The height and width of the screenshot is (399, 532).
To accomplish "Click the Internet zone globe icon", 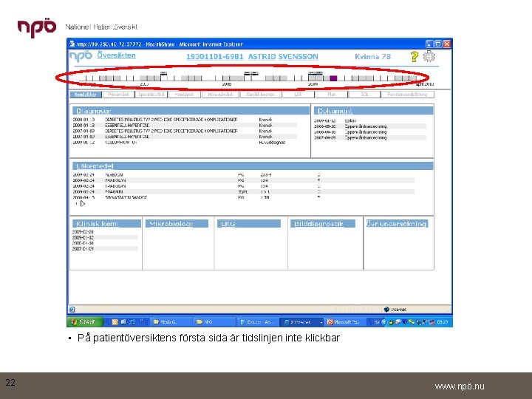I will [x=386, y=309].
